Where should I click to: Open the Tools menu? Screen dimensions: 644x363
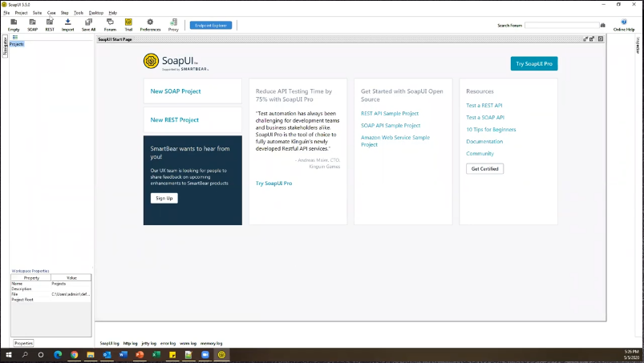(79, 13)
